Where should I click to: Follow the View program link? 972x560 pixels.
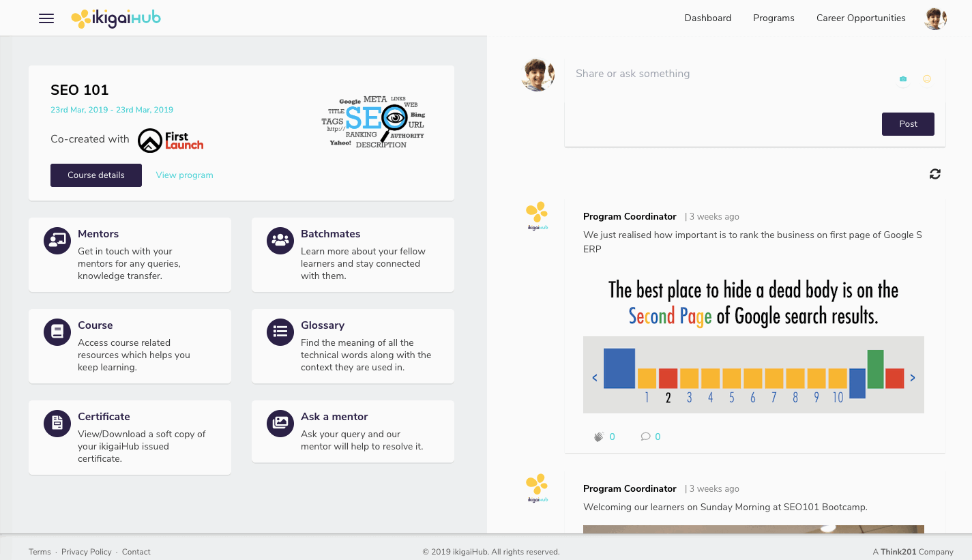coord(184,175)
